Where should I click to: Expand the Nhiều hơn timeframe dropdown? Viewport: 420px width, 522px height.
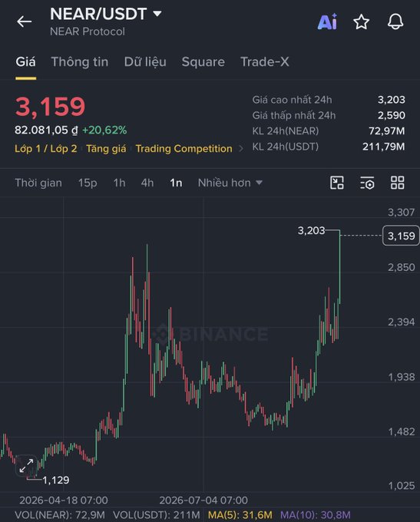click(230, 183)
